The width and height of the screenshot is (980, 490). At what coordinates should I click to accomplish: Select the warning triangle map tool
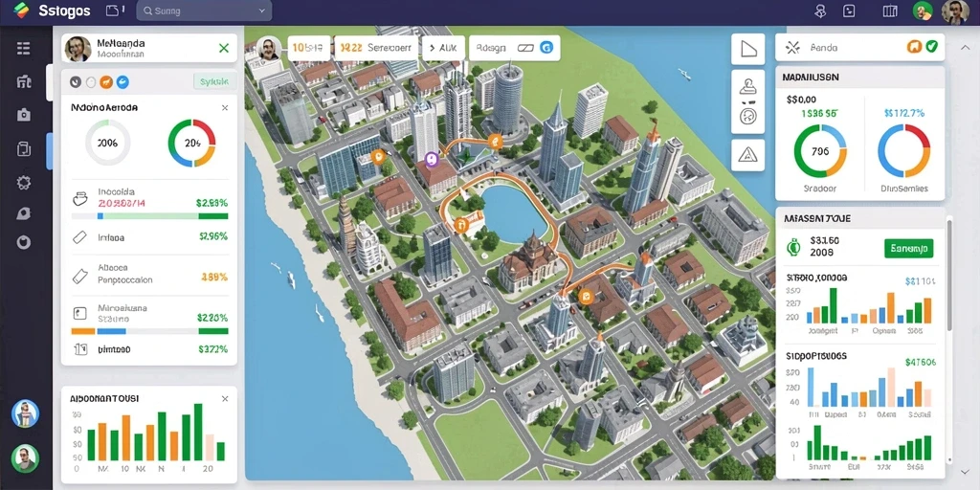747,154
